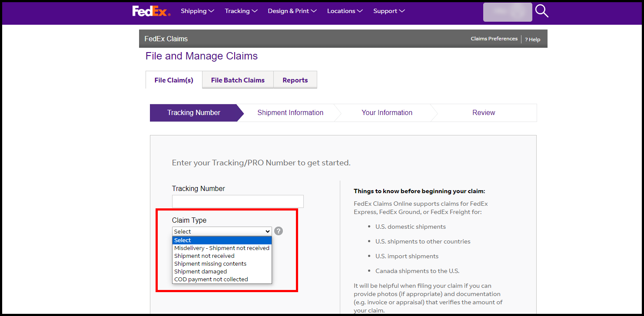Select COD payment not collected option
Image resolution: width=644 pixels, height=316 pixels.
pyautogui.click(x=210, y=279)
